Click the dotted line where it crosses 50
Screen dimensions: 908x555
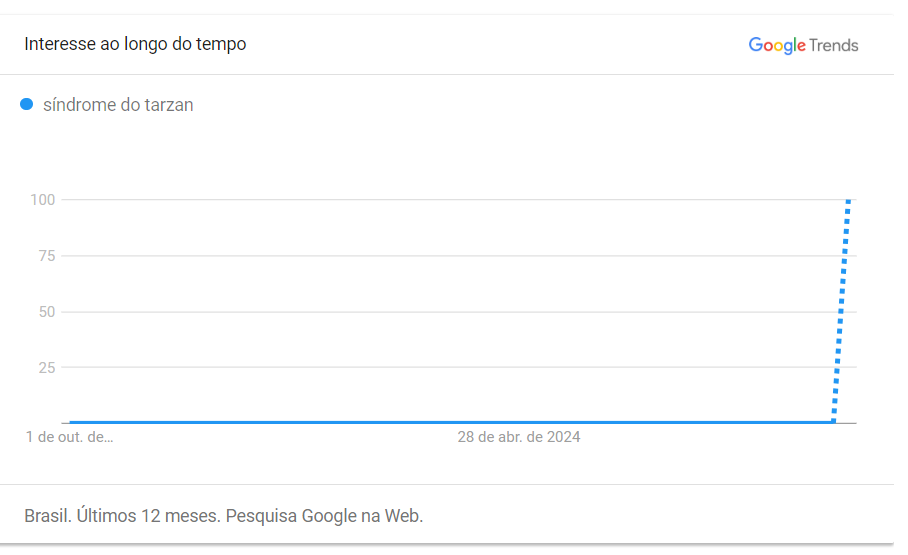[841, 312]
